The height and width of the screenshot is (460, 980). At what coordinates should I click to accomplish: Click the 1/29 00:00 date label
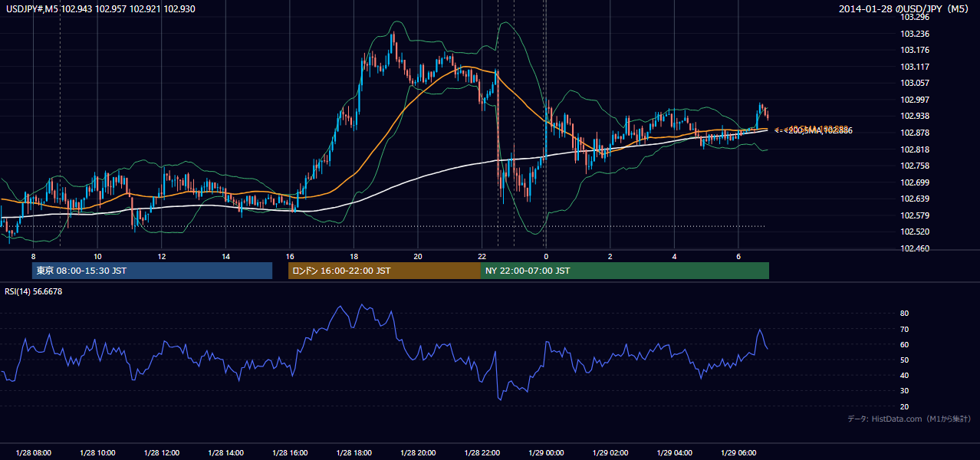(x=546, y=452)
